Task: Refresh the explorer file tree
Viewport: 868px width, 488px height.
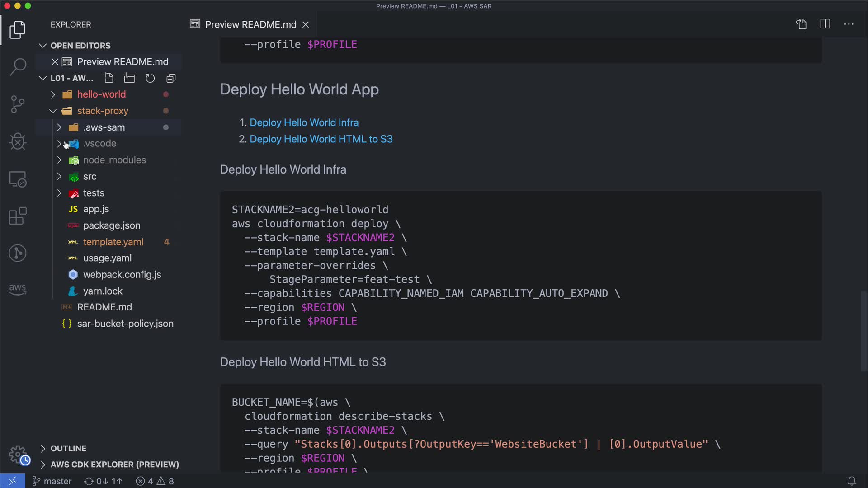Action: (150, 78)
